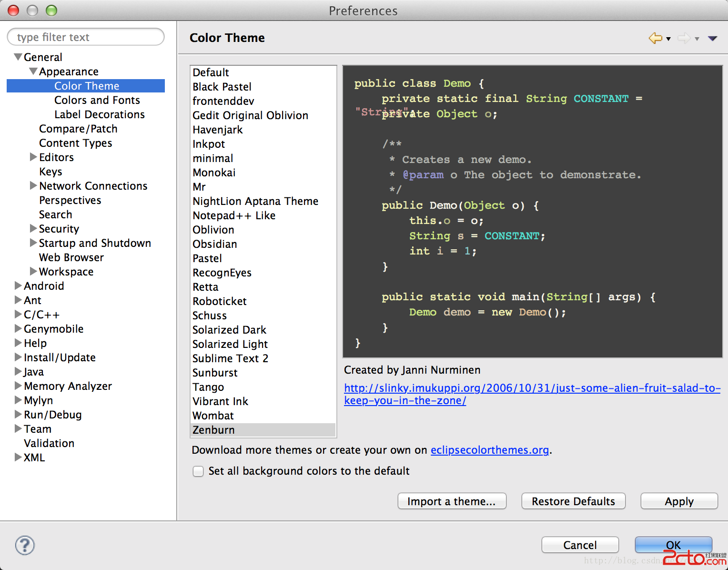This screenshot has width=728, height=570.
Task: Pick the Sublime Text 2 theme
Action: [x=230, y=358]
